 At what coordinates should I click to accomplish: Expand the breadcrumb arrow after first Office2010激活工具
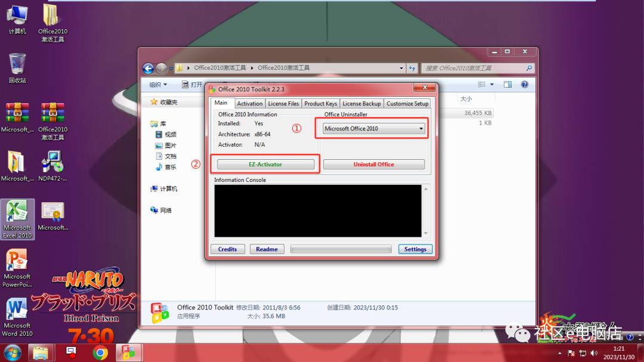pyautogui.click(x=252, y=68)
